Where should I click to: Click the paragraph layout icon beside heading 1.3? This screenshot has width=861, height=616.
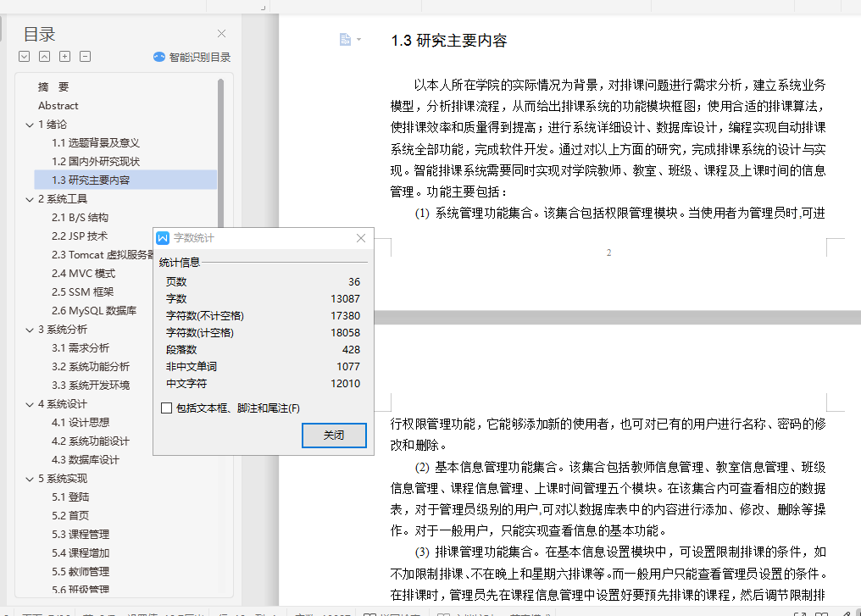pos(345,40)
